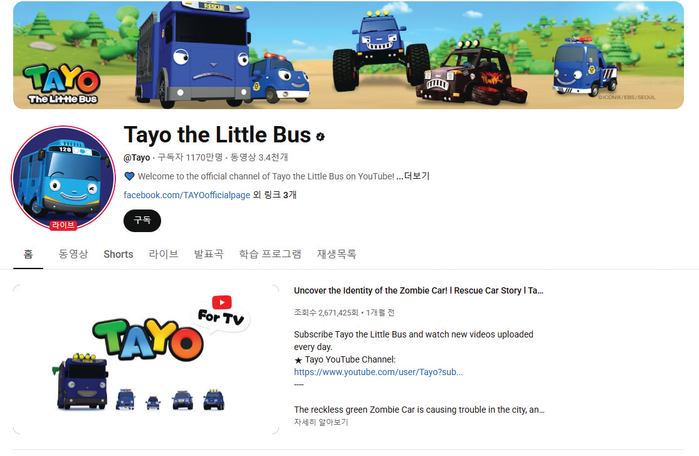699x456 pixels.
Task: Show more links via 외 링크 3개
Action: pos(275,195)
